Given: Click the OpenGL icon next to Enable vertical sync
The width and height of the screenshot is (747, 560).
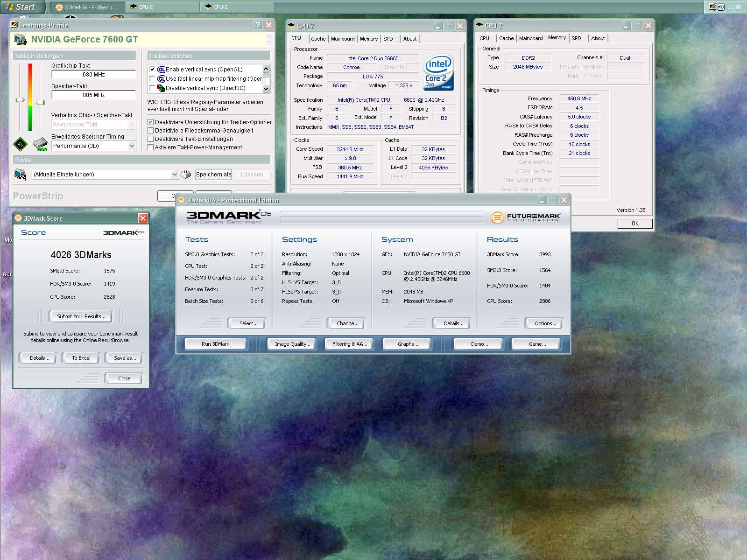Looking at the screenshot, I should click(161, 69).
